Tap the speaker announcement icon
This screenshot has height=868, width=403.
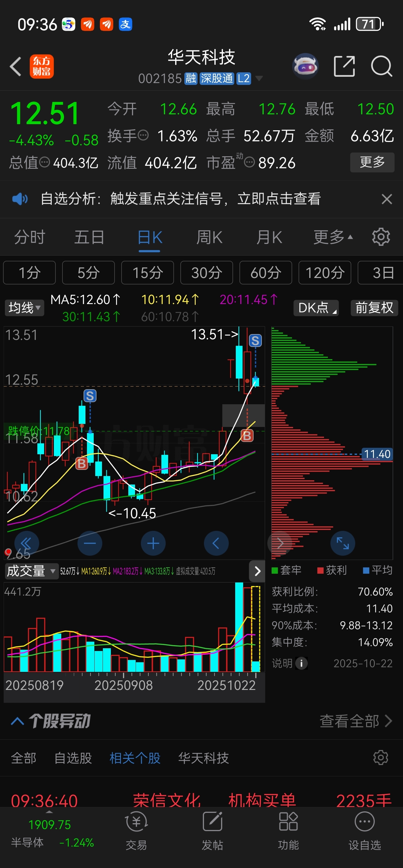click(20, 199)
